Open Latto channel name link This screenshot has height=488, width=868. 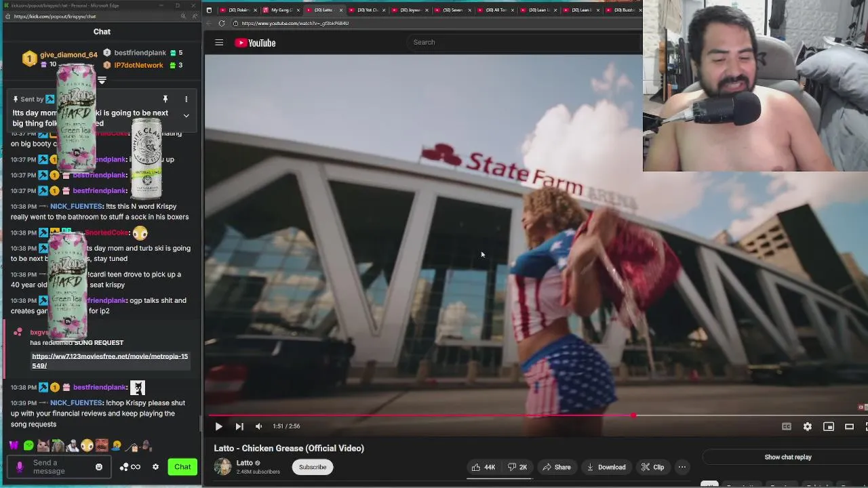pyautogui.click(x=245, y=463)
